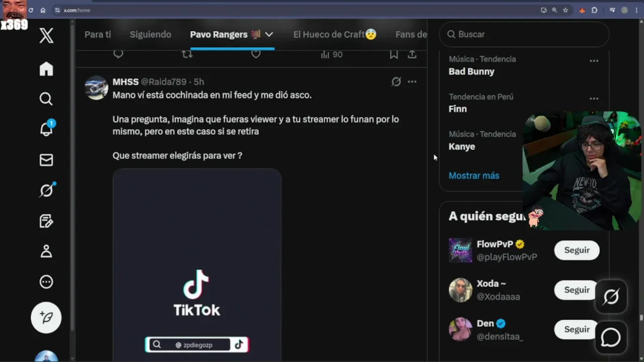
Task: Click the Buscar search field
Action: 524,34
